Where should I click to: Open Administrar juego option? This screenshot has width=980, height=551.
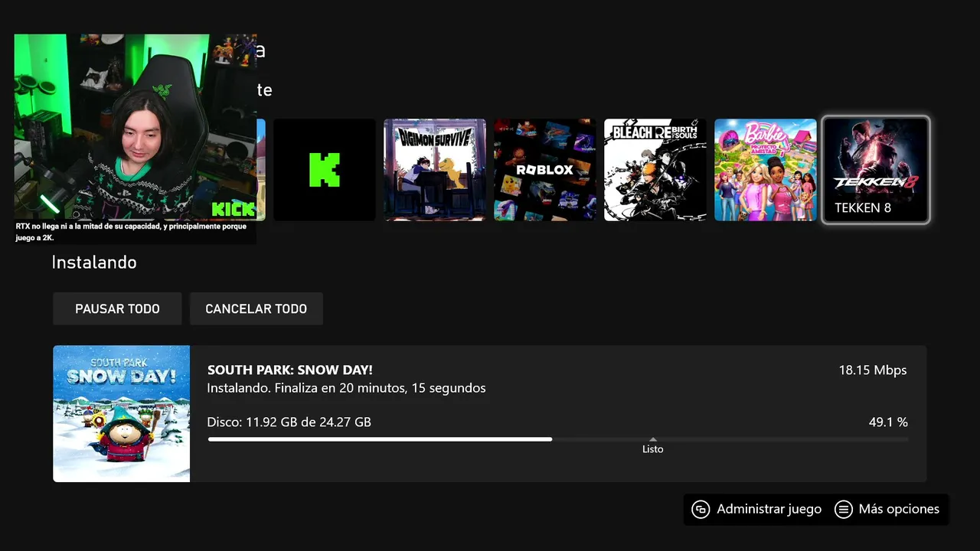point(756,509)
